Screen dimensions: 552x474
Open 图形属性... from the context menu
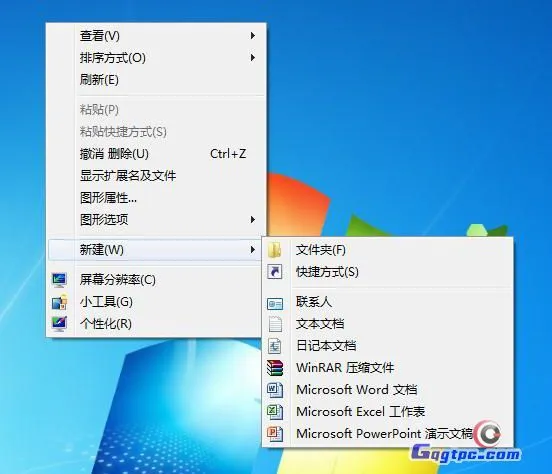[x=156, y=198]
